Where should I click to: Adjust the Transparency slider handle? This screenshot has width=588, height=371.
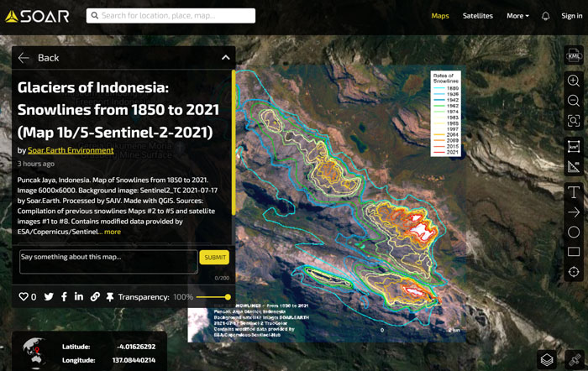click(228, 297)
